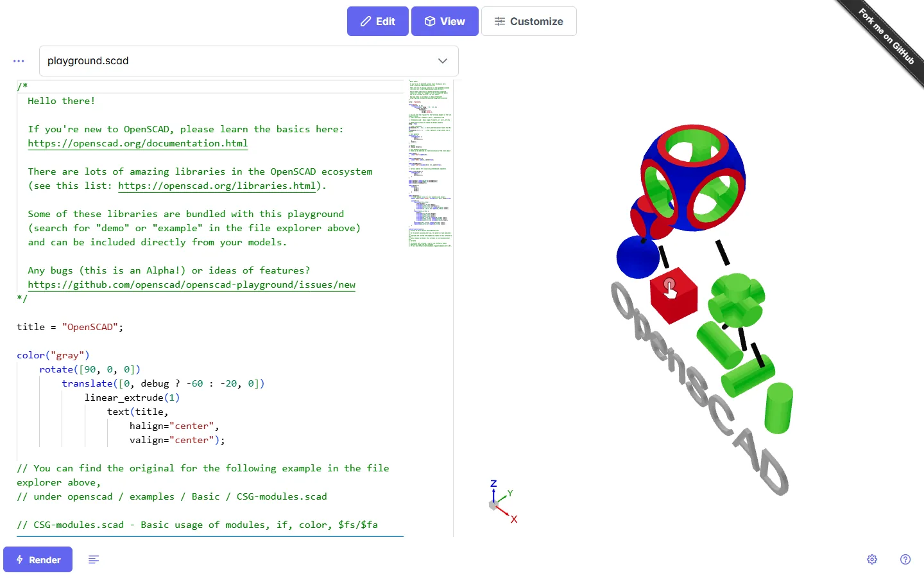924x578 pixels.
Task: Toggle the View panel button
Action: click(445, 21)
